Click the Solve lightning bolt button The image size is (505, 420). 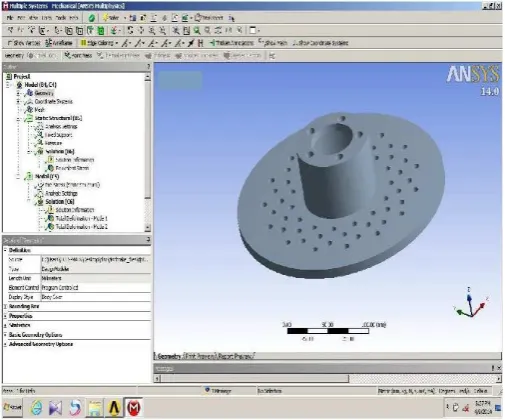(111, 18)
